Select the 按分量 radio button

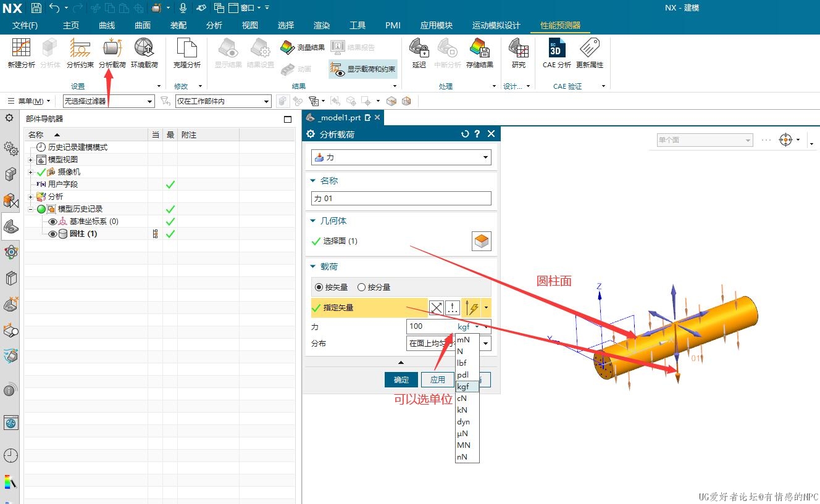[362, 287]
